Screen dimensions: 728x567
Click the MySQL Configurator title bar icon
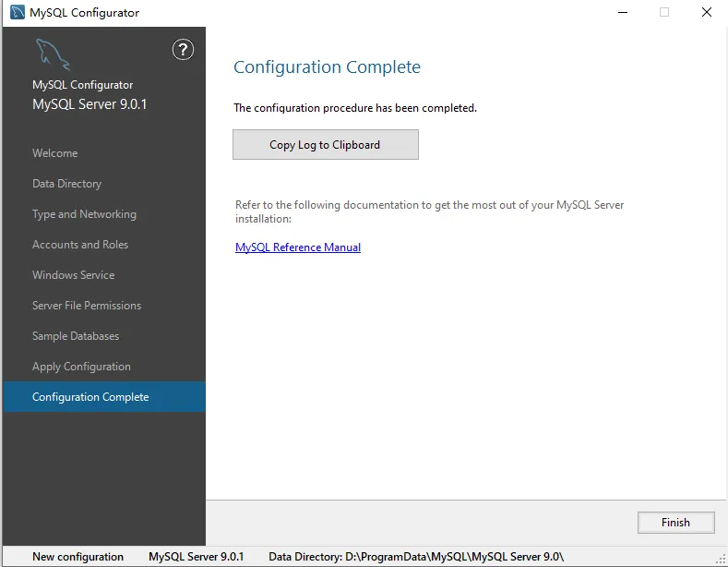18,12
